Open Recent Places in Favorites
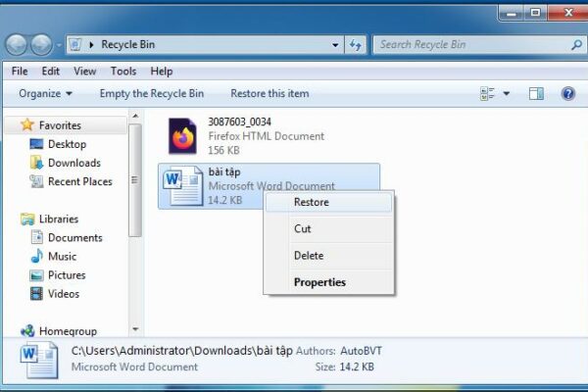This screenshot has height=392, width=588. (x=80, y=181)
